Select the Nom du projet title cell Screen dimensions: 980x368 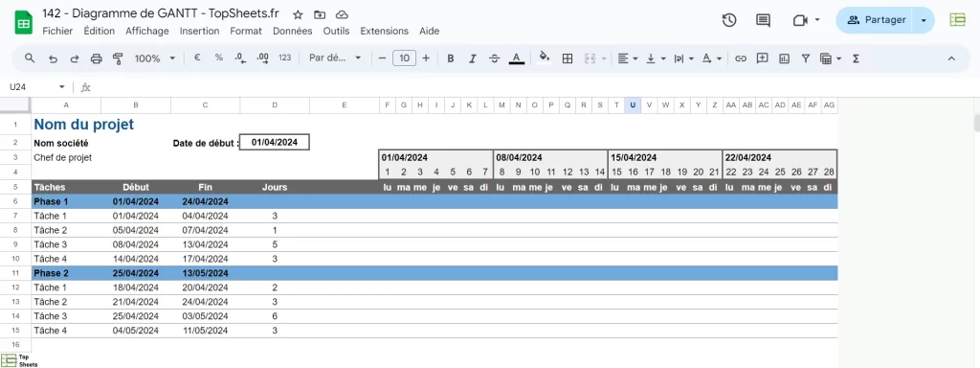pyautogui.click(x=84, y=125)
